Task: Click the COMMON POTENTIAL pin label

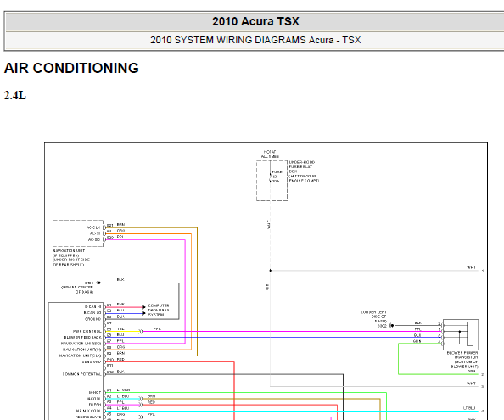Action: (82, 374)
